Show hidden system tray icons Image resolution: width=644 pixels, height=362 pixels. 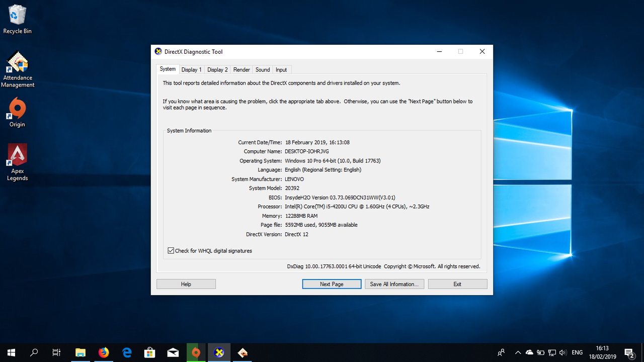pyautogui.click(x=518, y=352)
